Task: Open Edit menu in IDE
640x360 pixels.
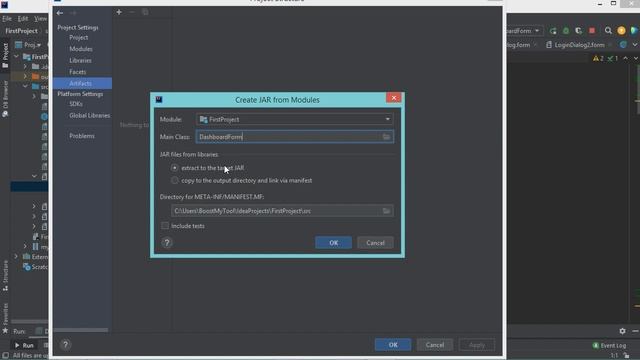Action: [x=23, y=19]
